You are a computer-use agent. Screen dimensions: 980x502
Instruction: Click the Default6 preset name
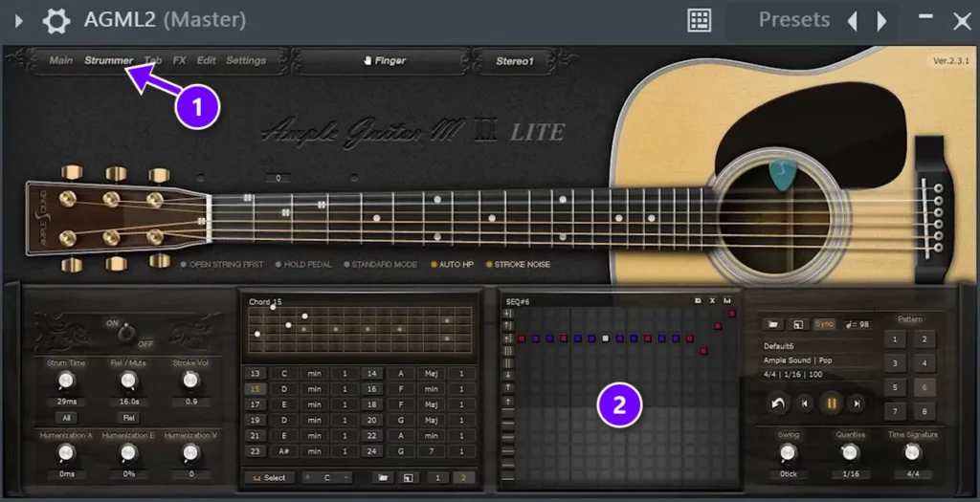pyautogui.click(x=778, y=346)
